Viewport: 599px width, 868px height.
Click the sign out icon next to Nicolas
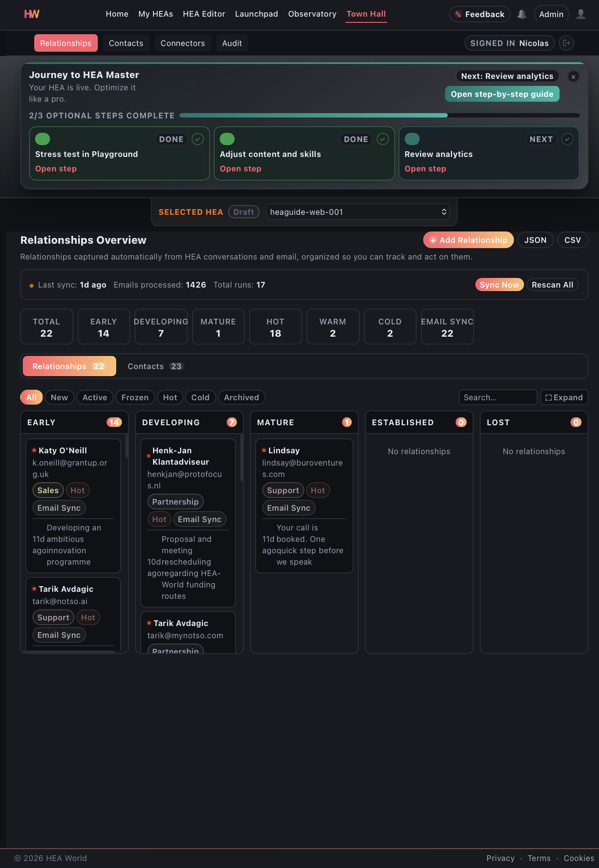coord(567,43)
